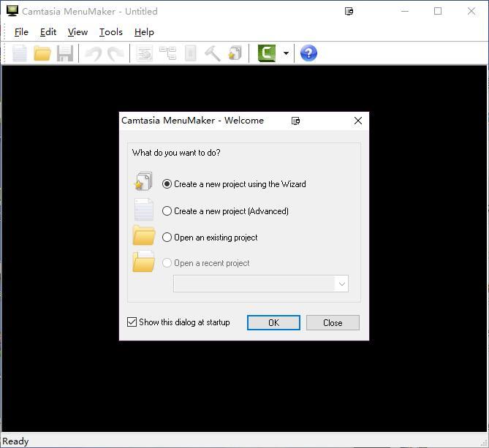Close the Welcome dialog with X

click(x=358, y=121)
